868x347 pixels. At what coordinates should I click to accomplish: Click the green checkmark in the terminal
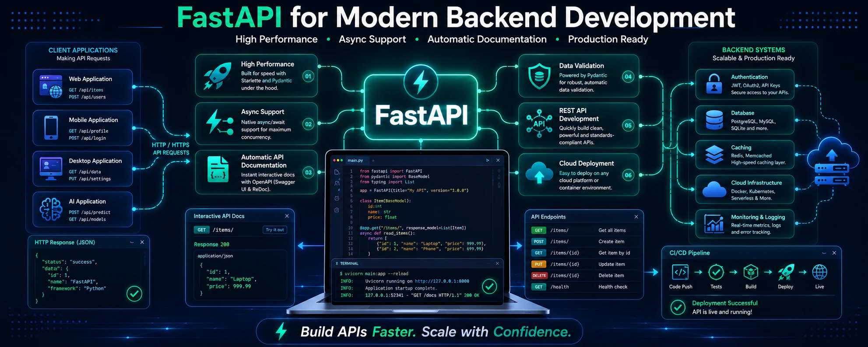(x=489, y=287)
